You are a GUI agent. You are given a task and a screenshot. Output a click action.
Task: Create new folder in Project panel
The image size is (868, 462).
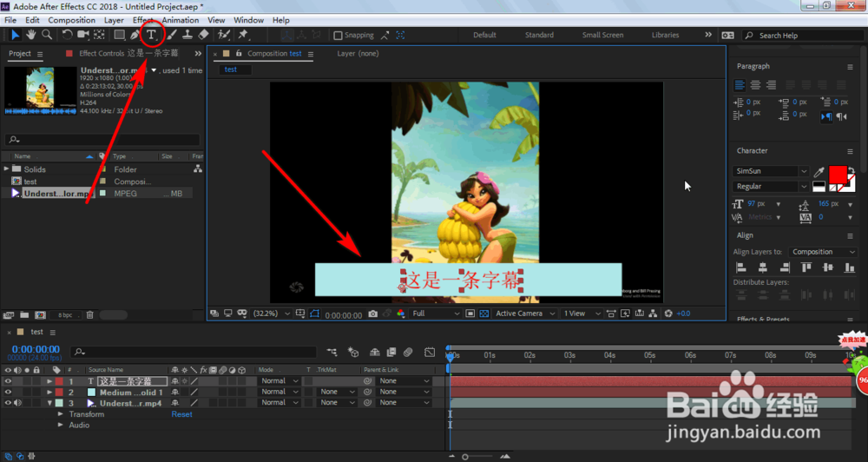click(24, 314)
